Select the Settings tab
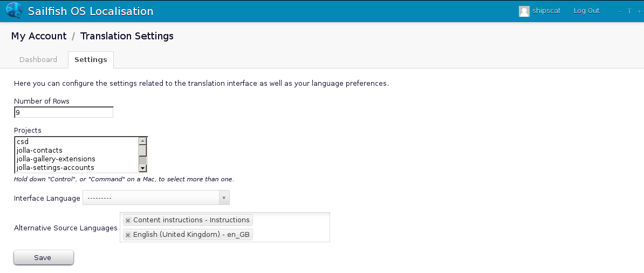644x273 pixels. click(91, 60)
